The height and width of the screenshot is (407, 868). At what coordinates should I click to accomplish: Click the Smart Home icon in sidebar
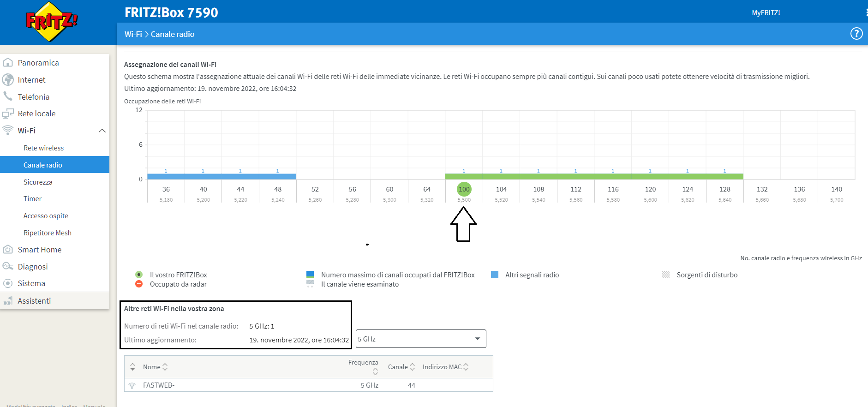8,250
